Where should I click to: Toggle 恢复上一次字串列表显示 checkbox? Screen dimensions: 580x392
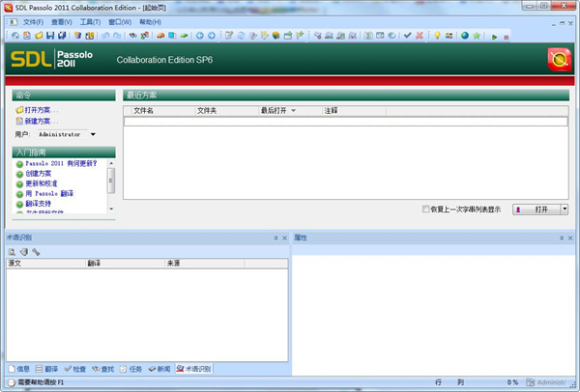(x=425, y=209)
